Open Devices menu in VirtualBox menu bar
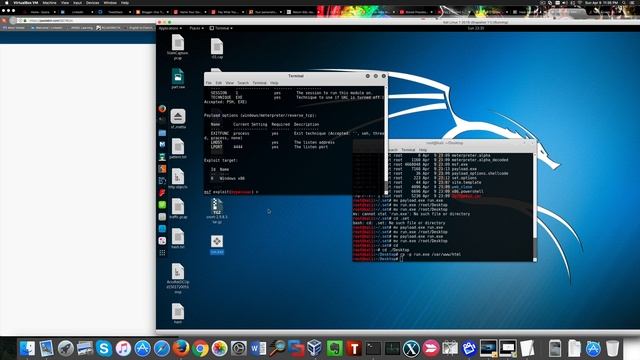This screenshot has height=360, width=640. (92, 2)
